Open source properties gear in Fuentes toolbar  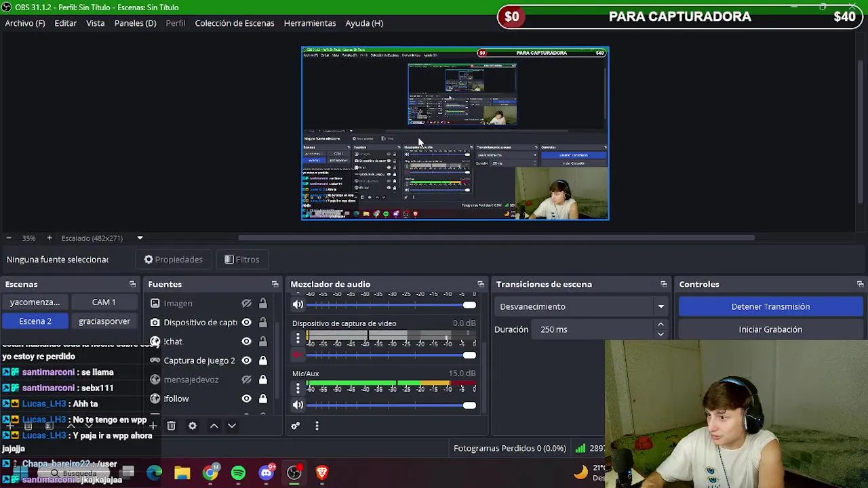(193, 426)
